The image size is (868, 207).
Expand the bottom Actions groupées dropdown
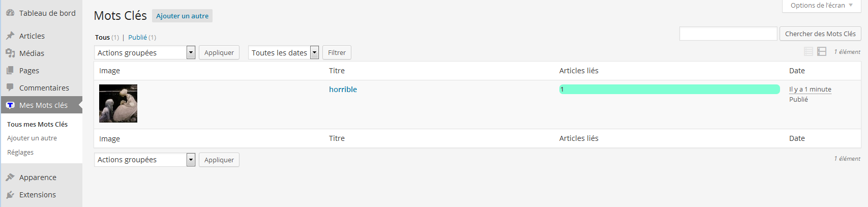click(145, 160)
